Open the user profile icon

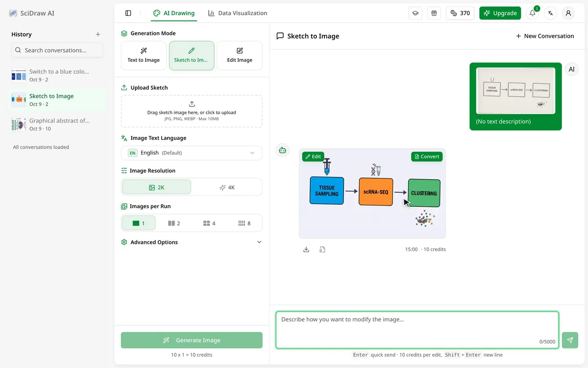[x=568, y=13]
